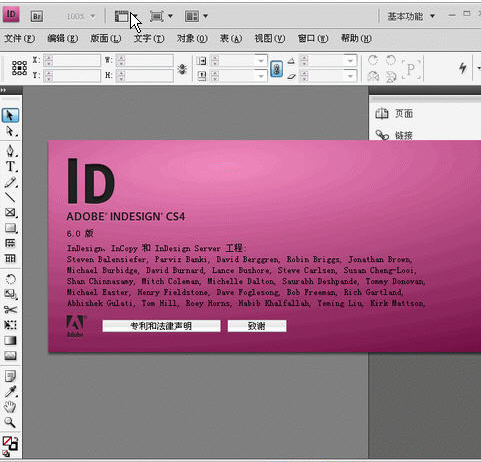Open the 窗口(W) menu

(x=313, y=39)
